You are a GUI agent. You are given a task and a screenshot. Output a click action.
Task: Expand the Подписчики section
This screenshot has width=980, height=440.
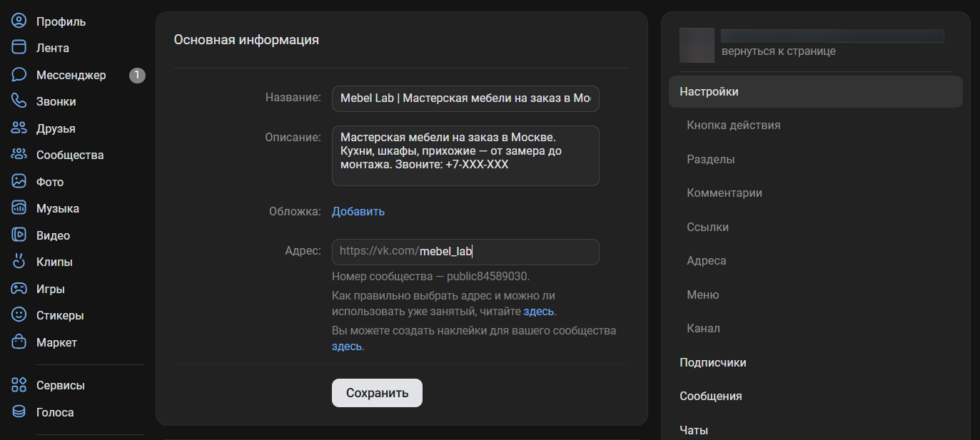pyautogui.click(x=712, y=362)
